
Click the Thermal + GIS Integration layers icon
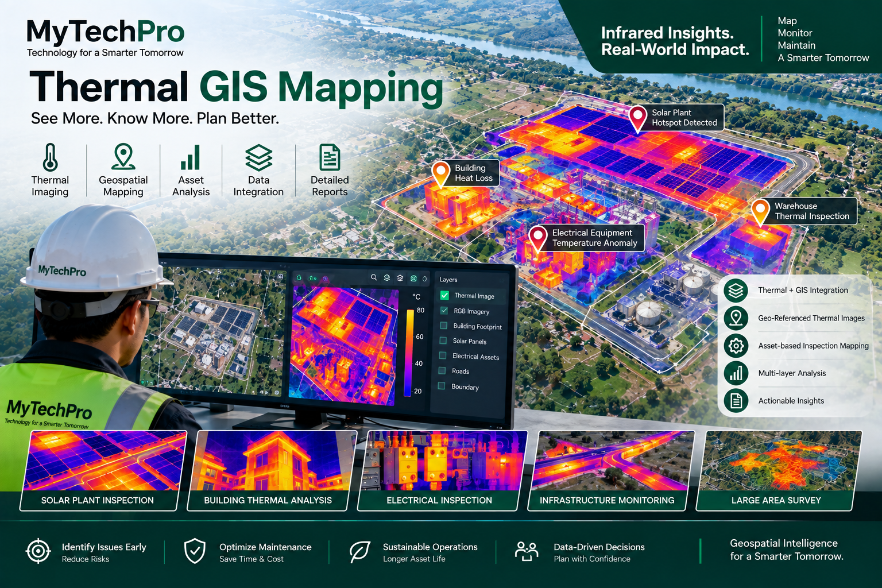pos(736,290)
